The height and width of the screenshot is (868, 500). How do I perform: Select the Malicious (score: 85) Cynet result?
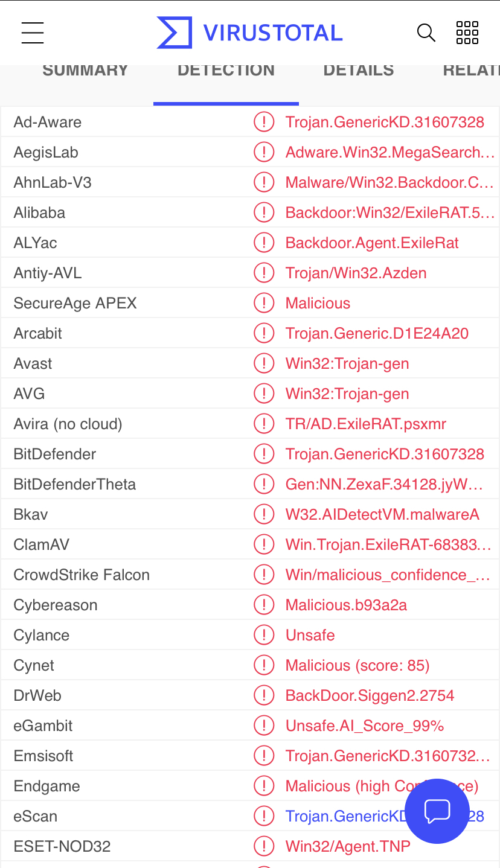click(x=357, y=665)
